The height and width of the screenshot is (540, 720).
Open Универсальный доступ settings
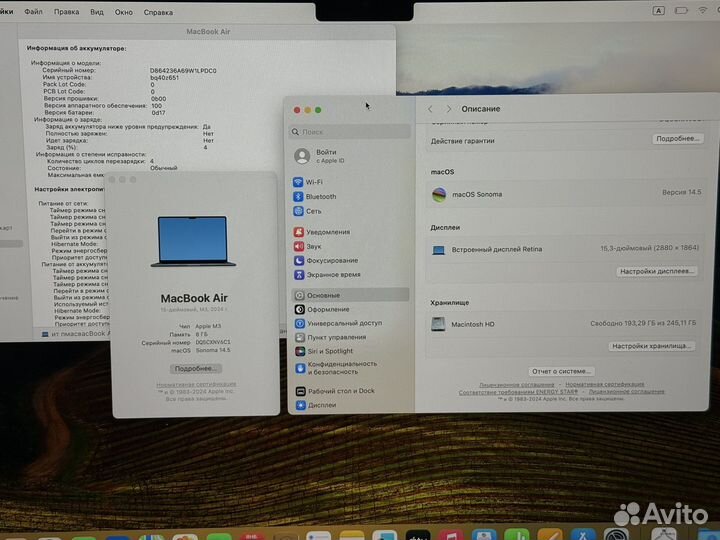click(x=338, y=323)
